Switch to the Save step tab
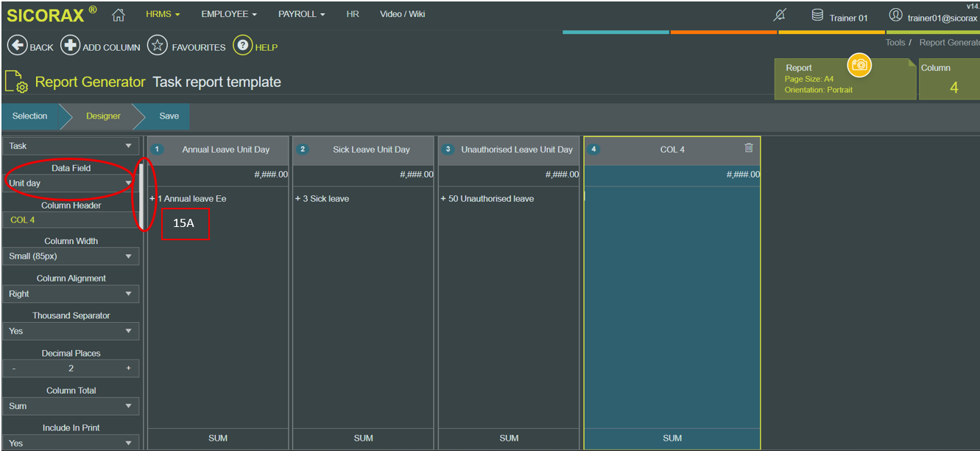Viewport: 980px width, 451px height. pos(169,116)
